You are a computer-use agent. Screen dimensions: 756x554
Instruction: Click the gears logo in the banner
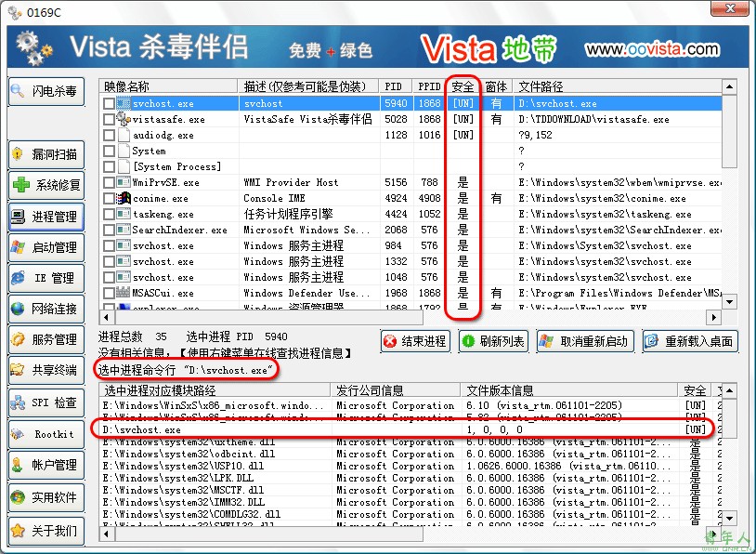(33, 48)
